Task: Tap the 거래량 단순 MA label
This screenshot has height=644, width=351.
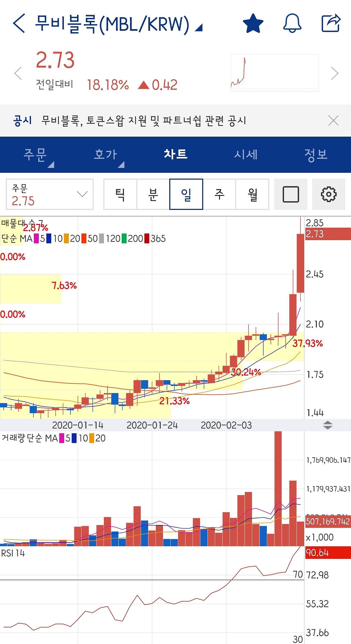Action: (x=30, y=438)
